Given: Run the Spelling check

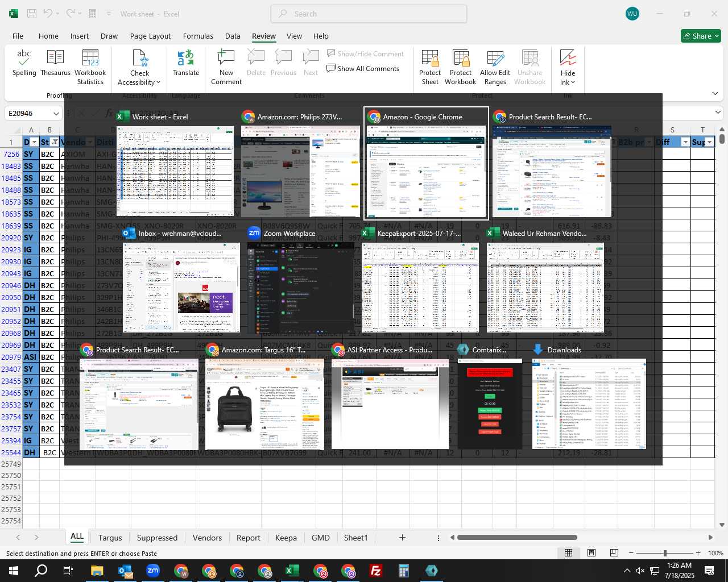Looking at the screenshot, I should pyautogui.click(x=24, y=63).
